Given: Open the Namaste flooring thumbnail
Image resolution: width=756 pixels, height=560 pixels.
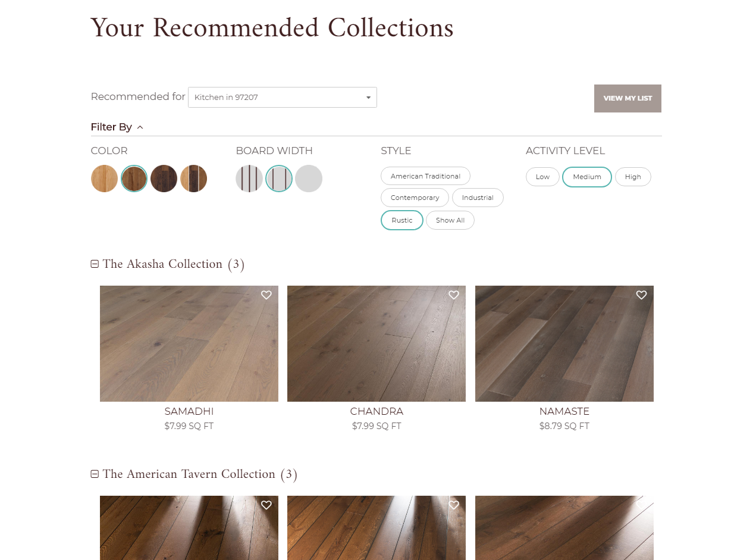Looking at the screenshot, I should tap(564, 344).
